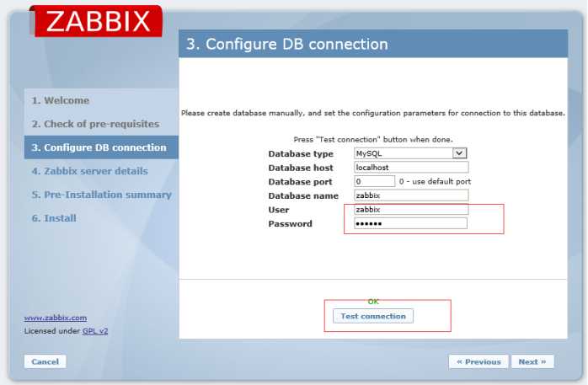Select step 4. Zabbix server details
This screenshot has height=385, width=588.
click(89, 171)
